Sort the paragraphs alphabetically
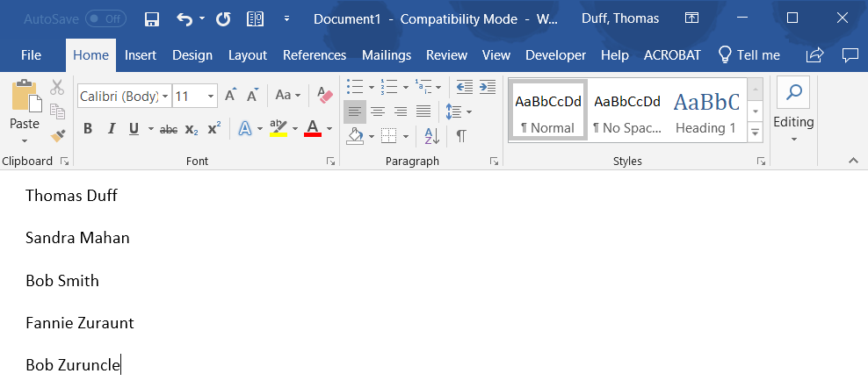Screen dimensions: 868x388 pyautogui.click(x=432, y=135)
